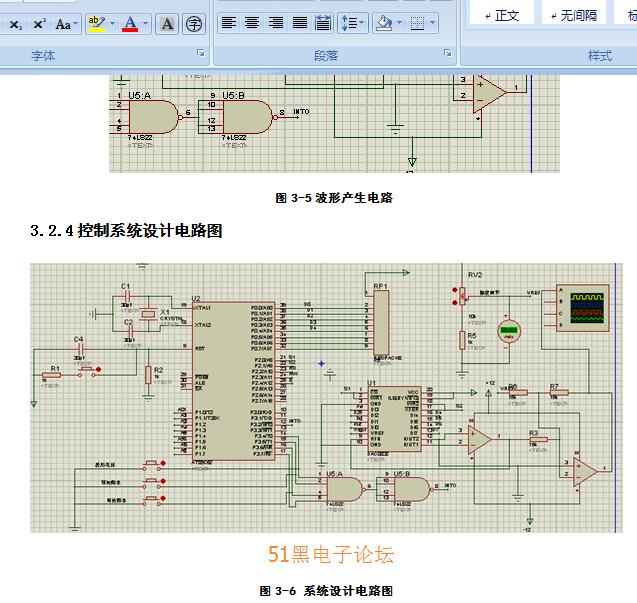Open the Aa change case menu
Viewport: 637px width, 603px height.
(66, 24)
